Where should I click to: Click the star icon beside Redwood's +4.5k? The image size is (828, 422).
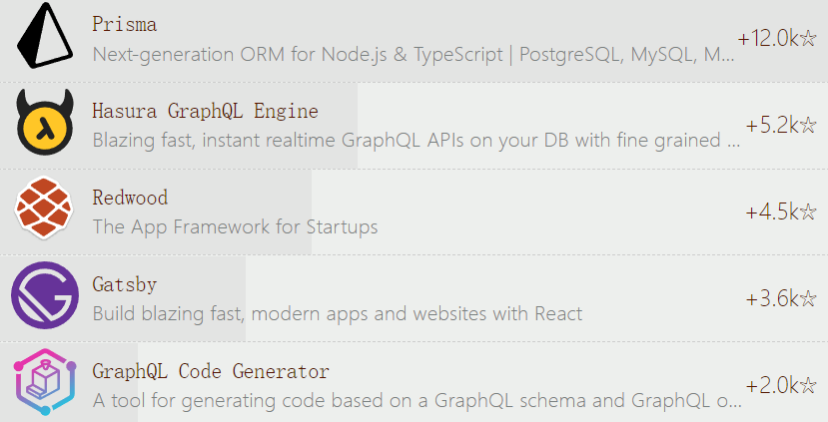coord(810,212)
